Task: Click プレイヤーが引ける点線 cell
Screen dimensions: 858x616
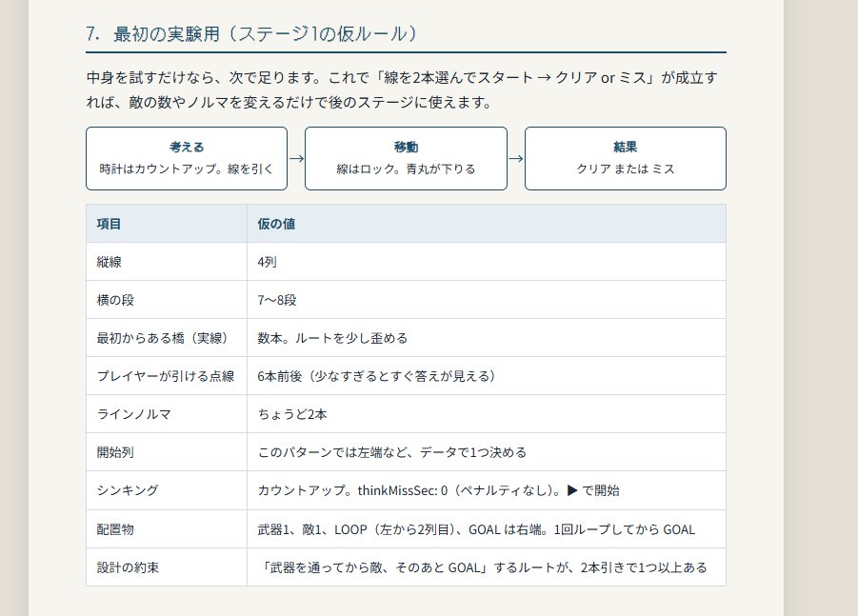Action: click(167, 376)
